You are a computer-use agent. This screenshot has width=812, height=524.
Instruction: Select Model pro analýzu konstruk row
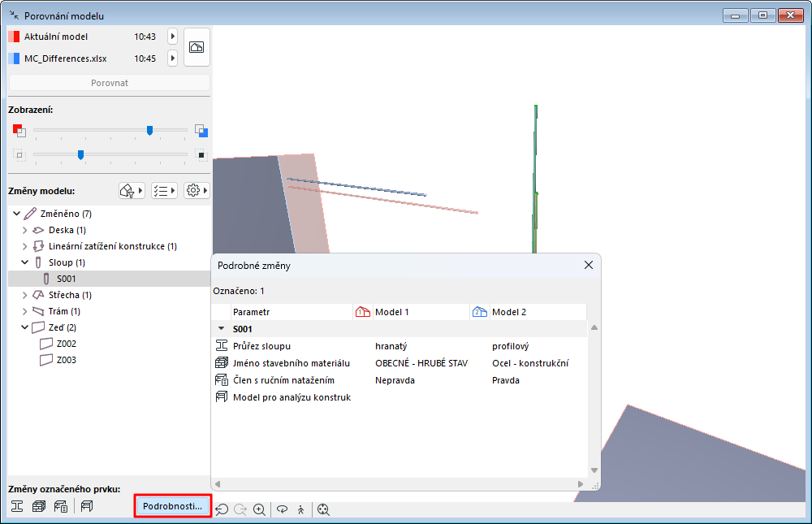point(400,397)
